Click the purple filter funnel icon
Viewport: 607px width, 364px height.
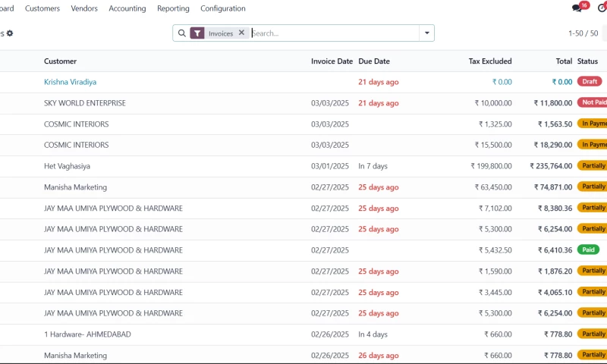(x=197, y=33)
